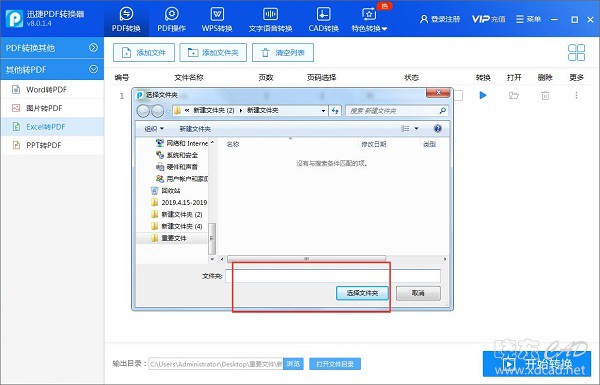The image size is (600, 385).
Task: Open the PDF转换 tab
Action: click(x=126, y=19)
